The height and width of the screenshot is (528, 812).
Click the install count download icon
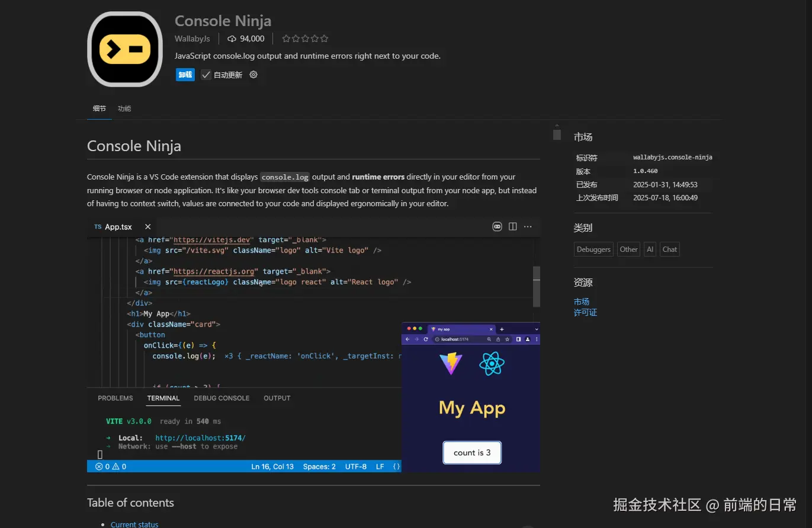tap(232, 39)
